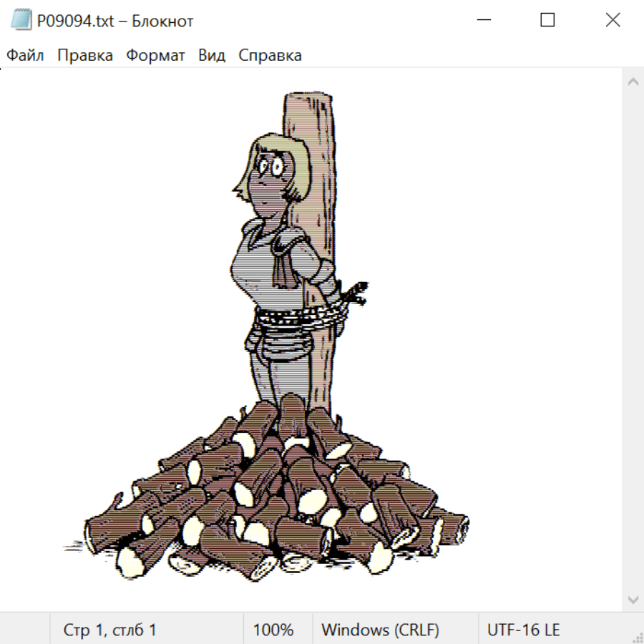Open the Справка menu
This screenshot has width=644, height=644.
270,56
